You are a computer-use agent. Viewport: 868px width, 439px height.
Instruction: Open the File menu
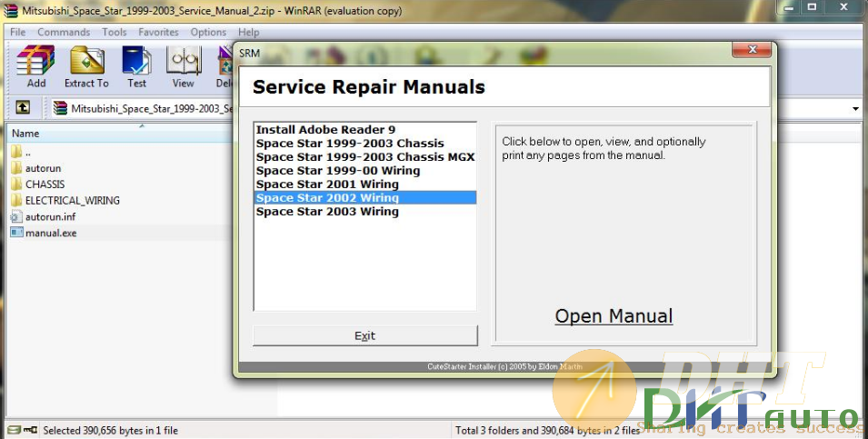(18, 32)
